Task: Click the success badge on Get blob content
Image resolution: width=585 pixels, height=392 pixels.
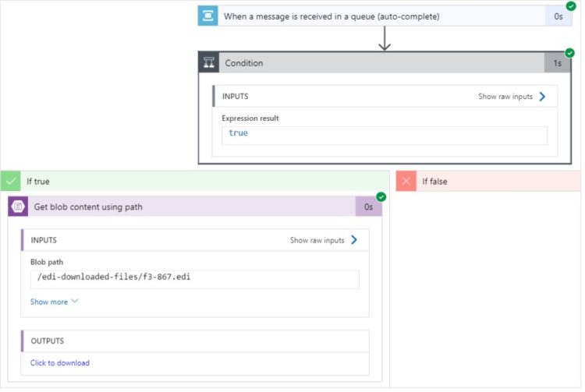Action: click(381, 196)
